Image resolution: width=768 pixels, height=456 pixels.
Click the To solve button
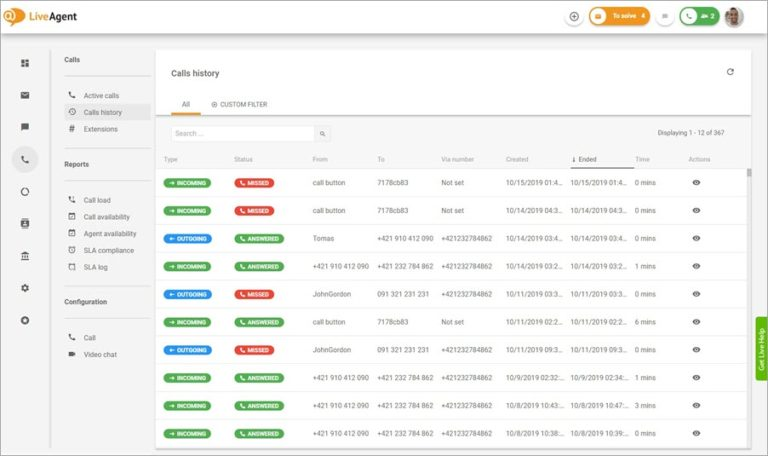(619, 17)
